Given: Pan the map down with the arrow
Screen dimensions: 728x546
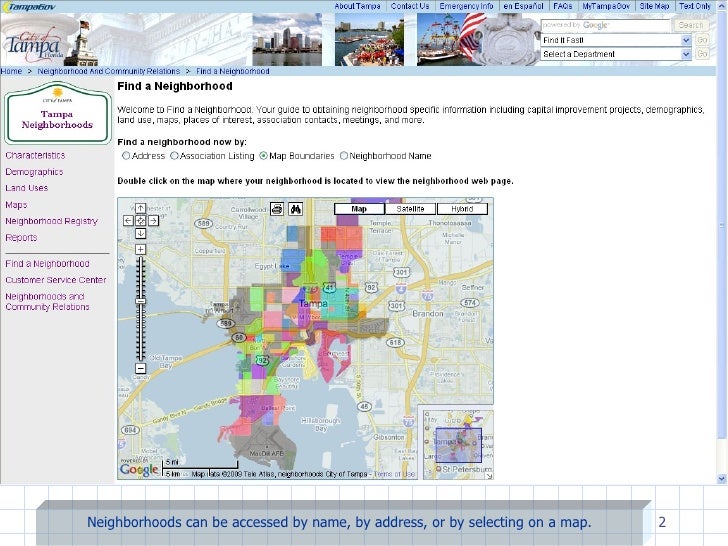Looking at the screenshot, I should coord(140,233).
